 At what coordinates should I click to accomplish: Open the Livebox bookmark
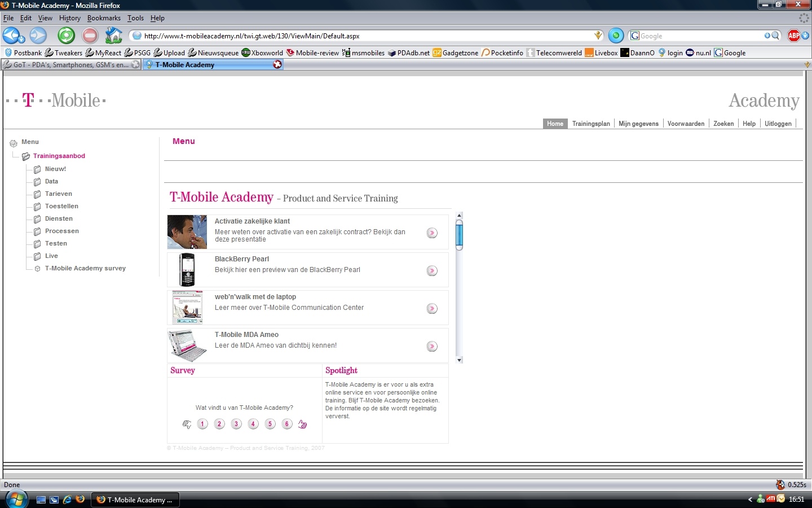(602, 52)
